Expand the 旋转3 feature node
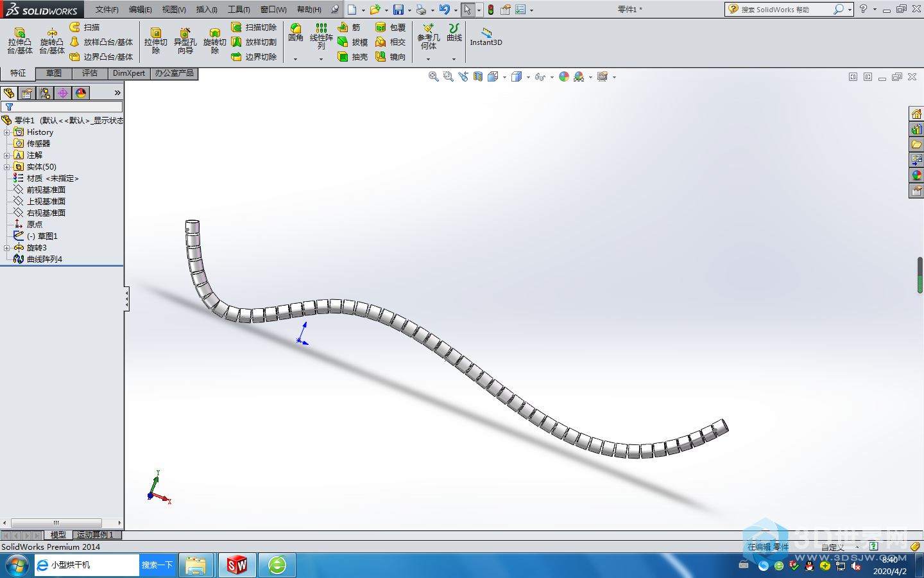 tap(7, 248)
